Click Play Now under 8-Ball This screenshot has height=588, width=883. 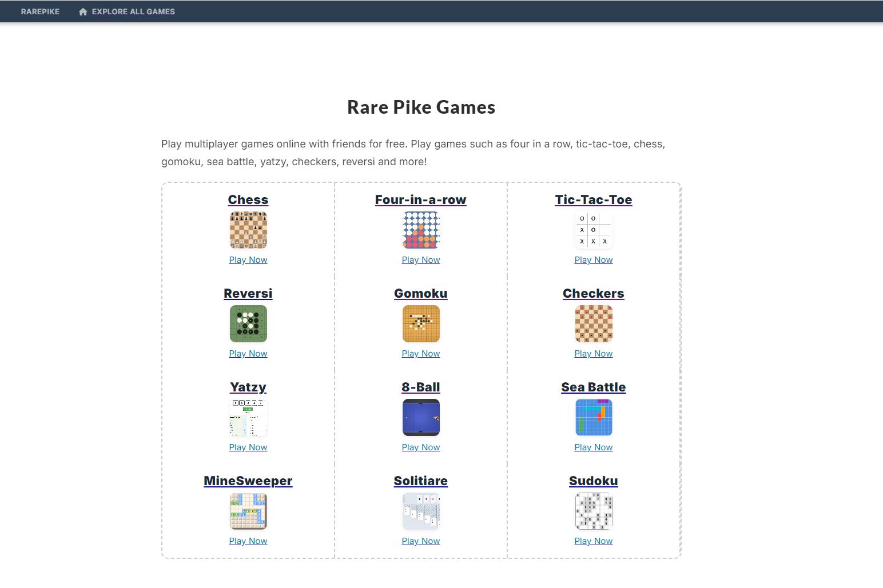pyautogui.click(x=420, y=447)
